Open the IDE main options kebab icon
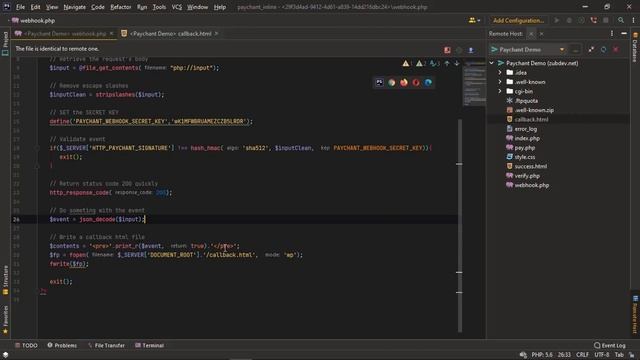Image resolution: width=640 pixels, height=360 pixels. (633, 20)
